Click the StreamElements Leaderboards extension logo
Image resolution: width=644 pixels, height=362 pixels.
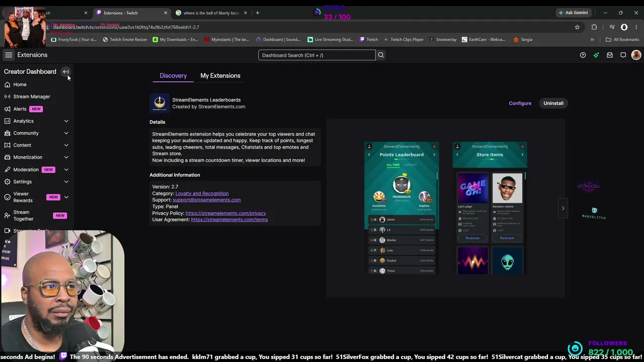point(159,103)
